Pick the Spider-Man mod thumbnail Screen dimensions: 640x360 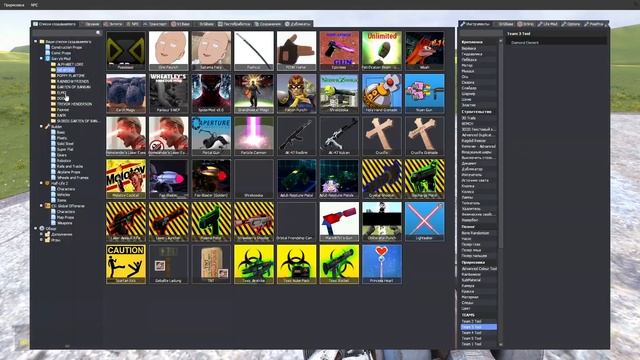(x=211, y=93)
